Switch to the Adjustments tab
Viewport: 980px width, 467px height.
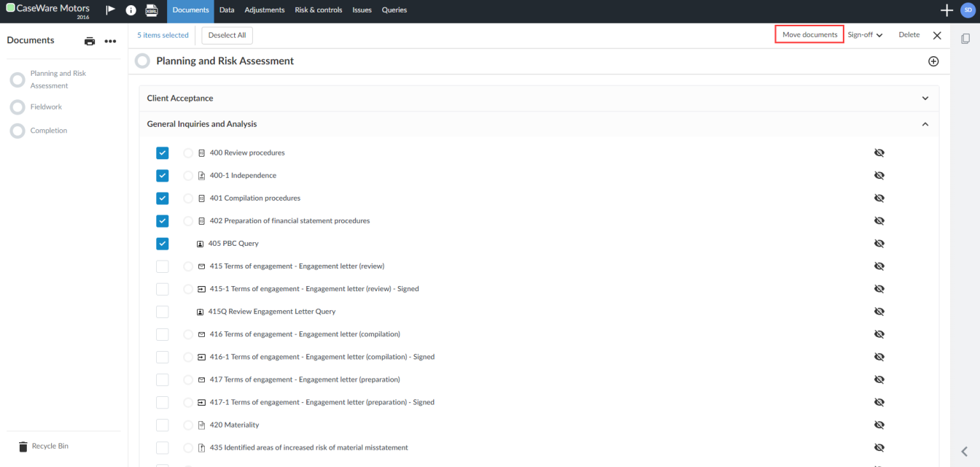[x=264, y=10]
